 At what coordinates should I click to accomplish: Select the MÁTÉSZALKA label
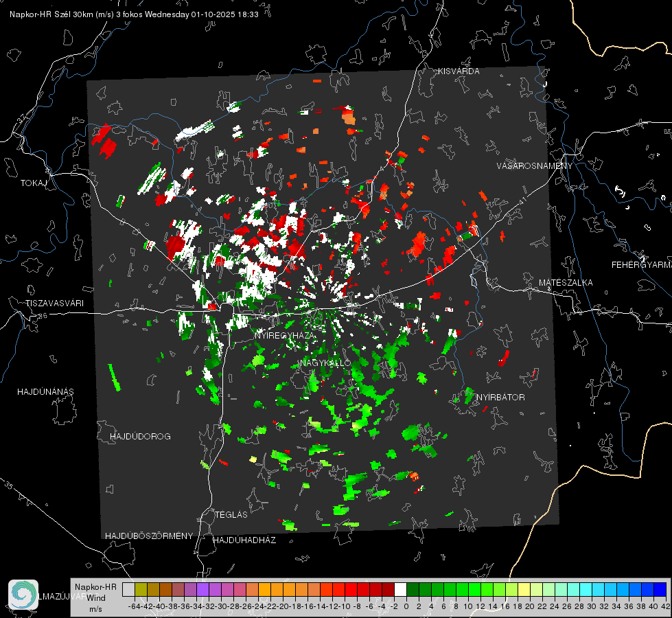[x=566, y=283]
